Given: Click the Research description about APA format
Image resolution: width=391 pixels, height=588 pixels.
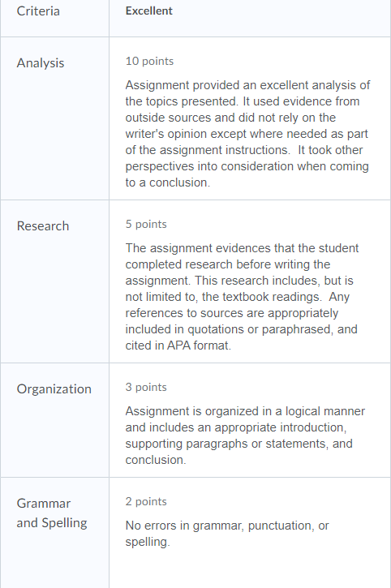Looking at the screenshot, I should point(242,297).
